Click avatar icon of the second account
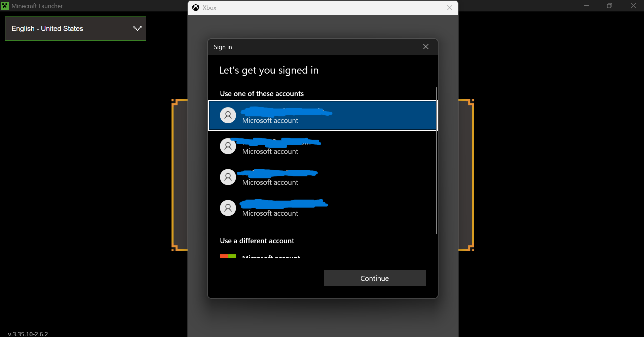The width and height of the screenshot is (644, 337). click(228, 146)
